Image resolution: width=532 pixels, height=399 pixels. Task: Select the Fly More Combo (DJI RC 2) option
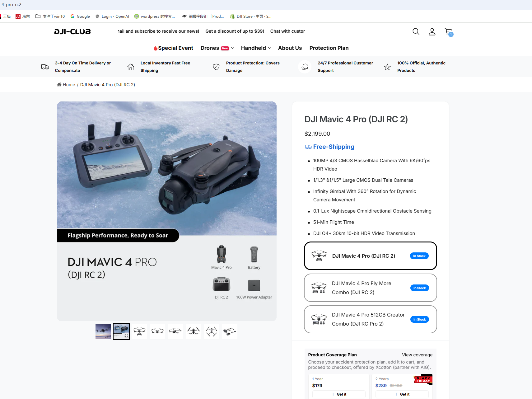(370, 288)
